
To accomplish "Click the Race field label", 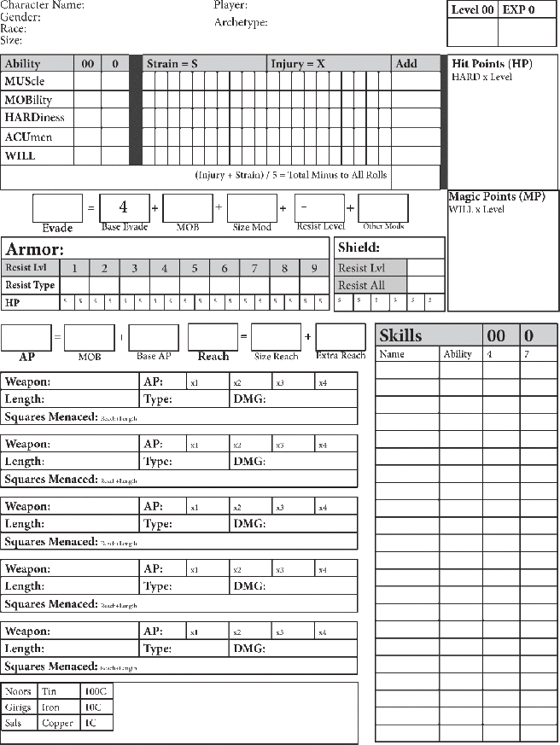I will [14, 28].
